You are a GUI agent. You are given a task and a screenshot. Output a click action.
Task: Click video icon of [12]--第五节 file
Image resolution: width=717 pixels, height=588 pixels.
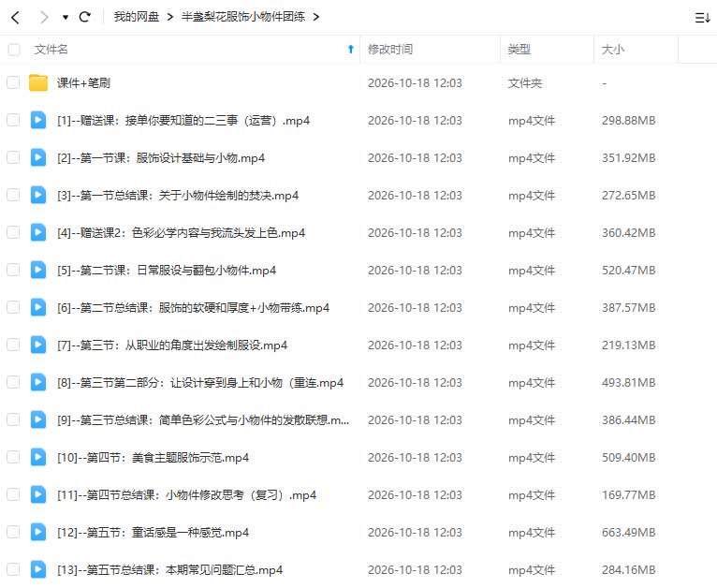coord(38,533)
